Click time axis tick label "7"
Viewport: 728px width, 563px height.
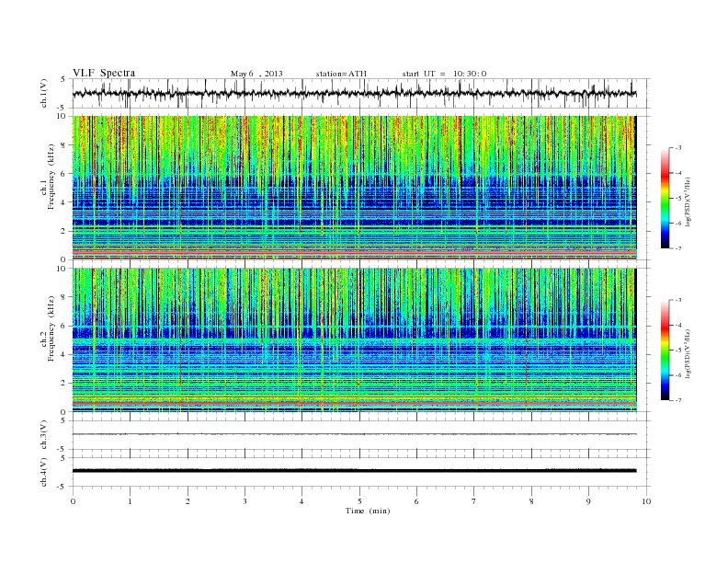[x=473, y=501]
